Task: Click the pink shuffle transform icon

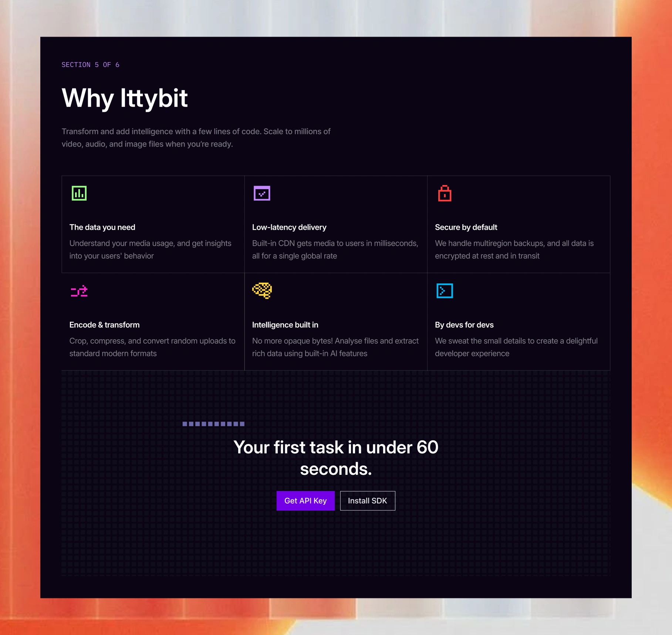Action: coord(79,291)
